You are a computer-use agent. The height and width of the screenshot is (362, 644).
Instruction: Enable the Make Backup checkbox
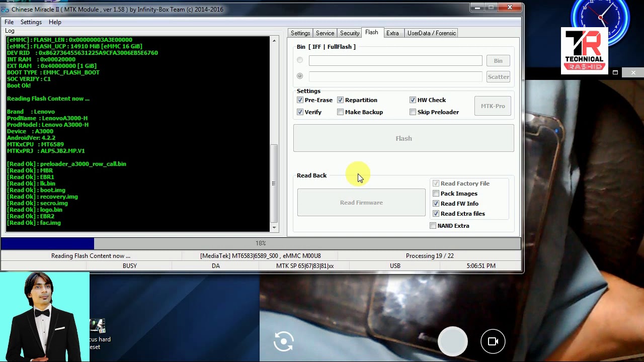341,112
